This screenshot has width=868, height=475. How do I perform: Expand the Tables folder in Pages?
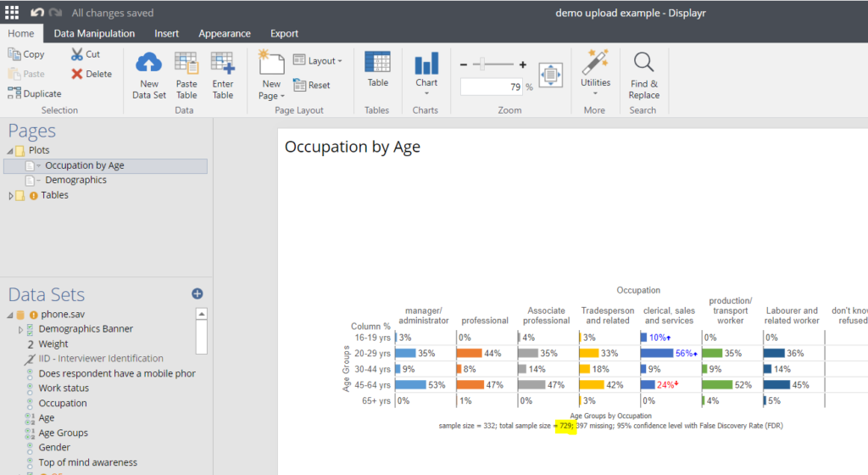11,195
